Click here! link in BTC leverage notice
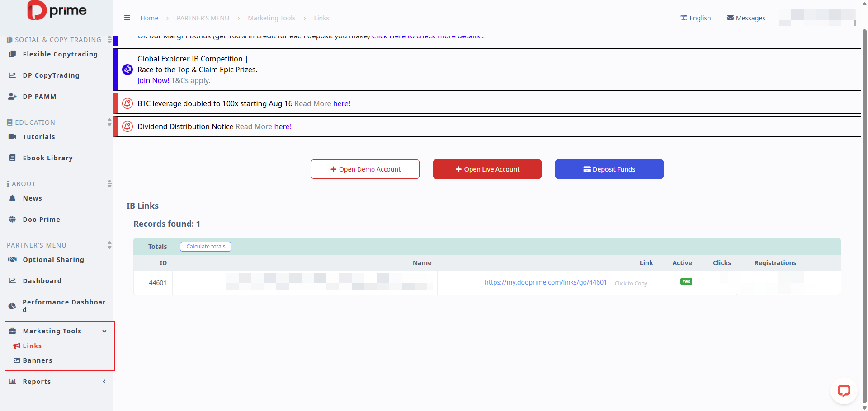This screenshot has width=868, height=411. 342,103
